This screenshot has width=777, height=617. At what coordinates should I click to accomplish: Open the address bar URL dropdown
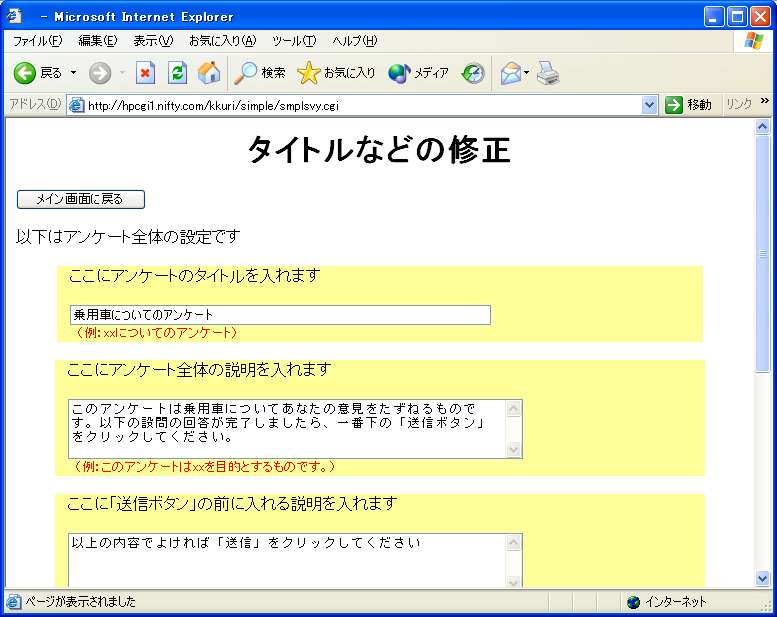tap(649, 105)
